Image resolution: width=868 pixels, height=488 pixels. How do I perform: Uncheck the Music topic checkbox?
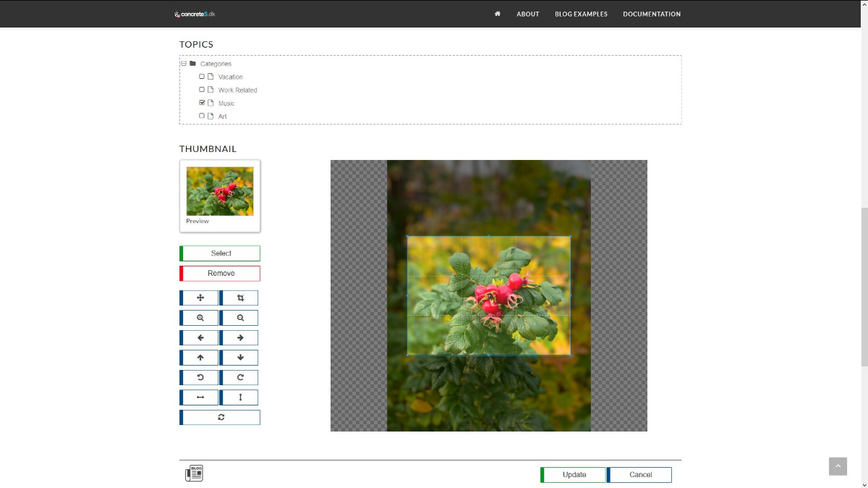(202, 103)
